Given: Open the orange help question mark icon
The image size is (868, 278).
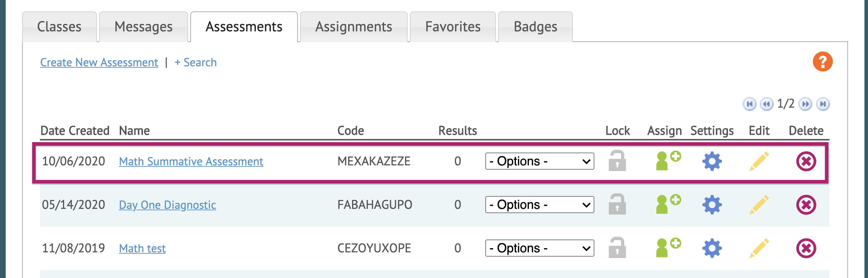Looking at the screenshot, I should [x=822, y=62].
